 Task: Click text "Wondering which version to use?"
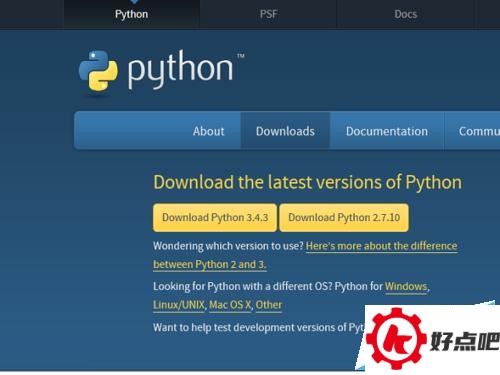pyautogui.click(x=228, y=246)
